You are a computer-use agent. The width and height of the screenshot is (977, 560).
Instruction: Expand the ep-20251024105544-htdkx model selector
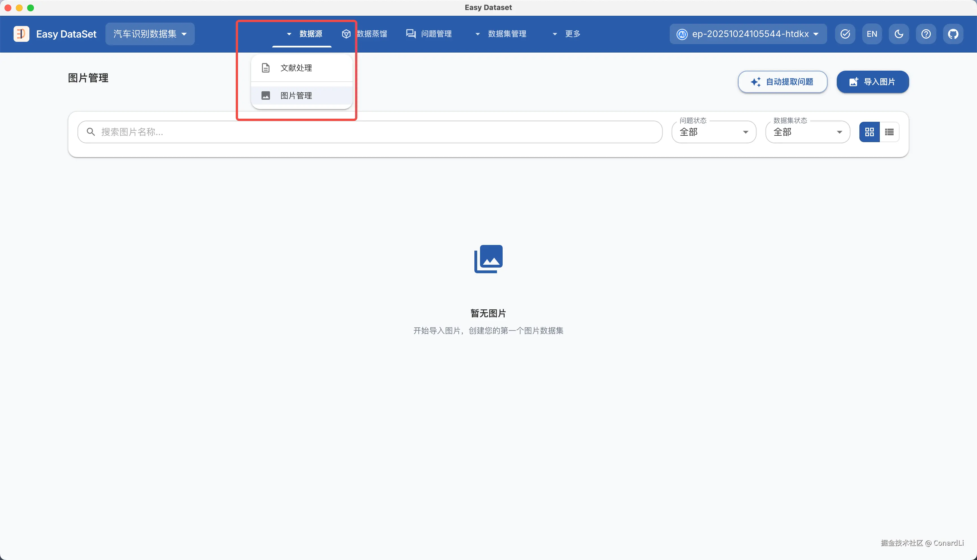pyautogui.click(x=748, y=34)
